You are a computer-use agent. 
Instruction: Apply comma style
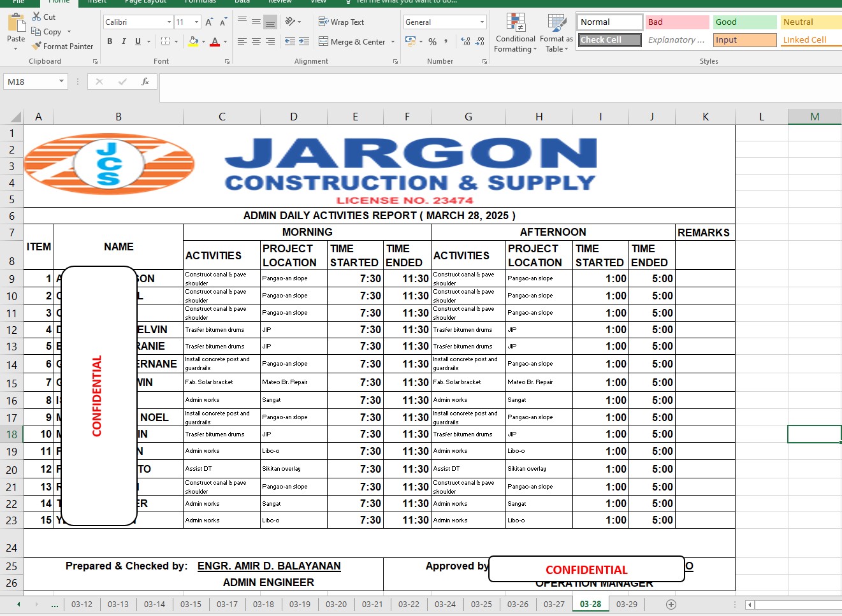click(x=446, y=41)
